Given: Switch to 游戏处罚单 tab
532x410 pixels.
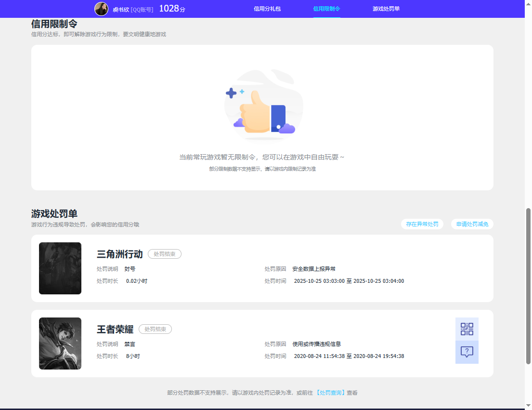Looking at the screenshot, I should click(x=386, y=9).
